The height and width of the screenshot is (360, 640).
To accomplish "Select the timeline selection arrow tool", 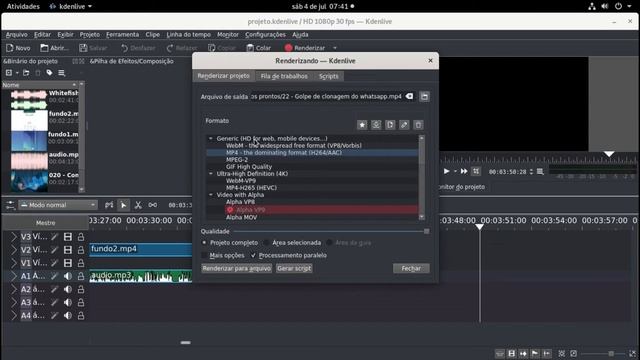I will click(123, 205).
